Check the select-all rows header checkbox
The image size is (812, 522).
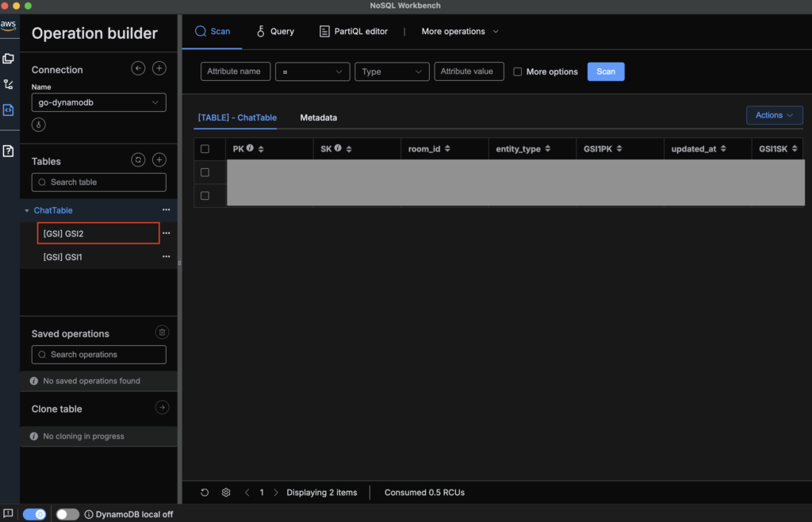[205, 149]
